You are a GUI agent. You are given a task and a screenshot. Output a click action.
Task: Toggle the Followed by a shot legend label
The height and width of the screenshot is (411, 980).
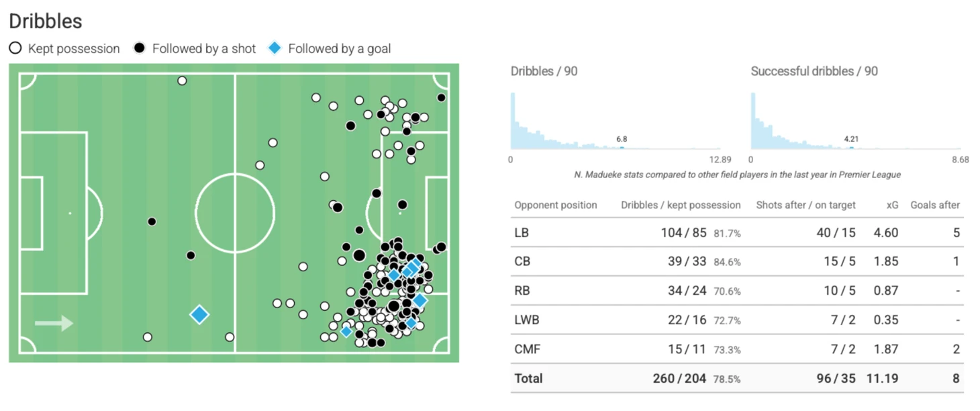[x=204, y=49]
